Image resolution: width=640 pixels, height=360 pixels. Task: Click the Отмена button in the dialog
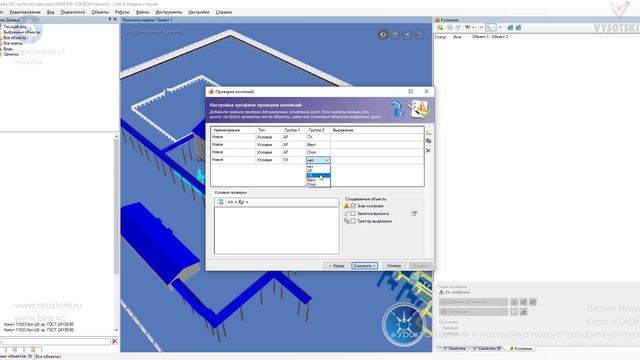(394, 266)
